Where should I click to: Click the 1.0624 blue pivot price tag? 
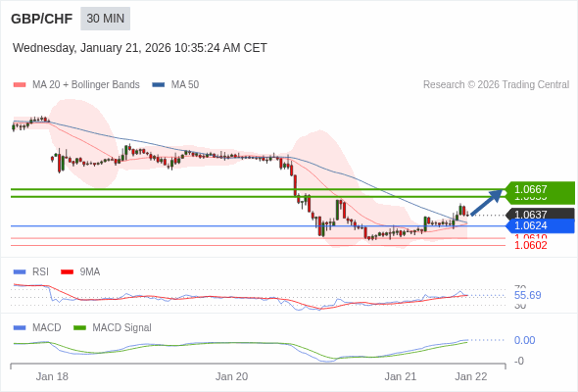pyautogui.click(x=540, y=225)
